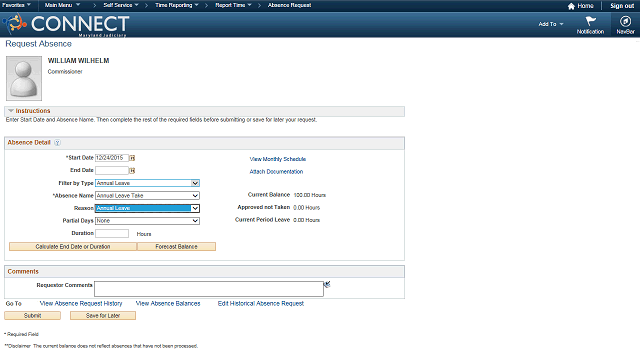
Task: Open the Main Menu dropdown
Action: point(62,5)
